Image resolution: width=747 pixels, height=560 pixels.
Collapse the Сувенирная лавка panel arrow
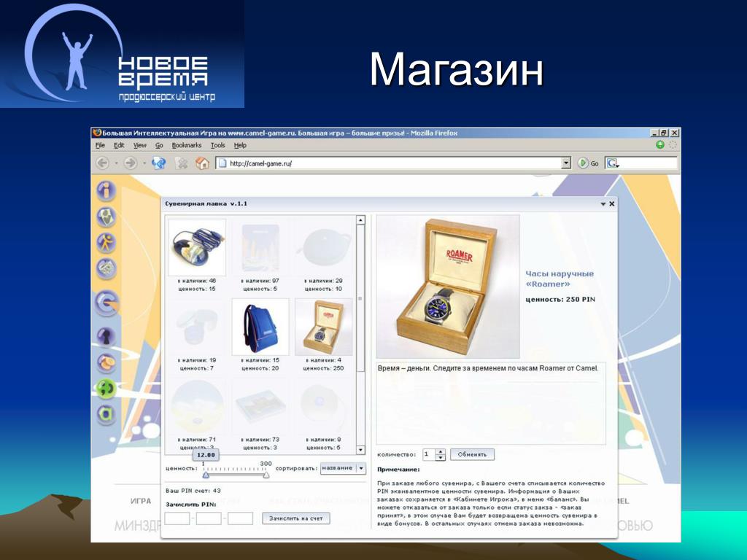click(603, 204)
